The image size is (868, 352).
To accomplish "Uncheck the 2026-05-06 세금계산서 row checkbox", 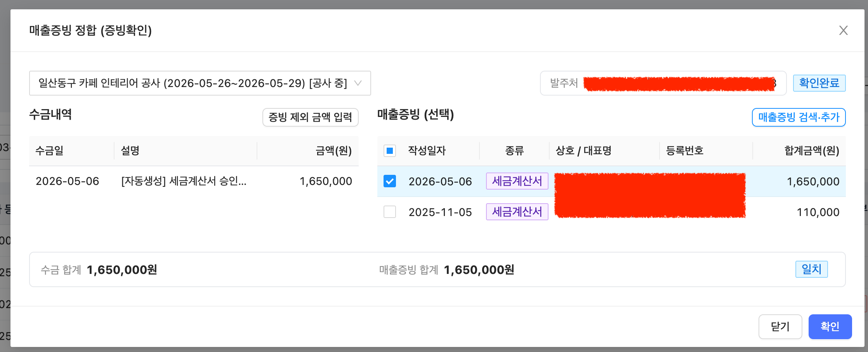I will coord(390,181).
